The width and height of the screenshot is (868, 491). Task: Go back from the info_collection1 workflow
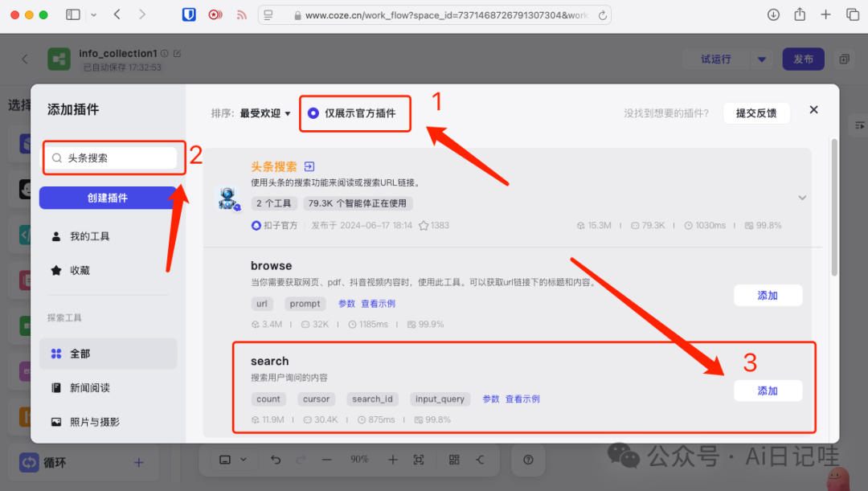(24, 59)
